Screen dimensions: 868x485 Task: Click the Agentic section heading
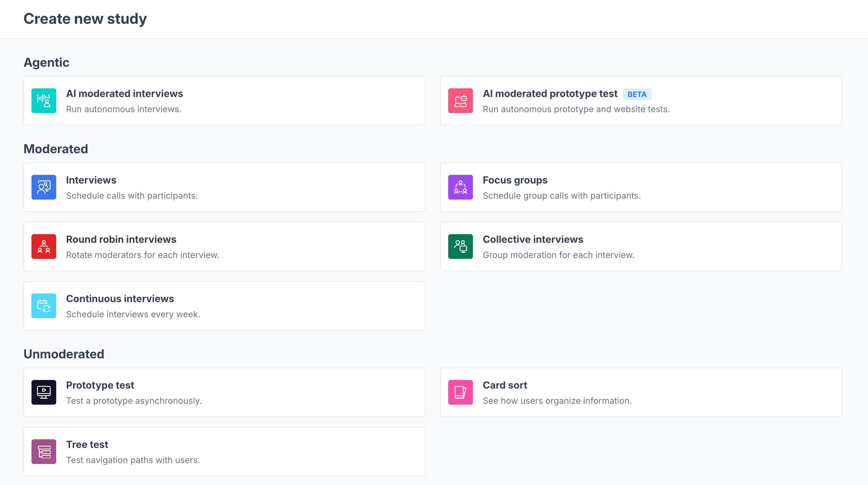[x=46, y=62]
